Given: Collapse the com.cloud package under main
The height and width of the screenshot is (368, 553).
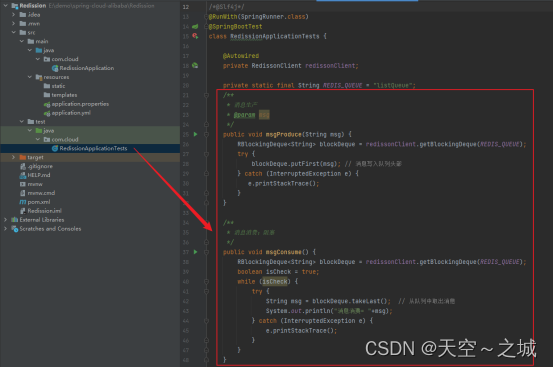Looking at the screenshot, I should (38, 59).
